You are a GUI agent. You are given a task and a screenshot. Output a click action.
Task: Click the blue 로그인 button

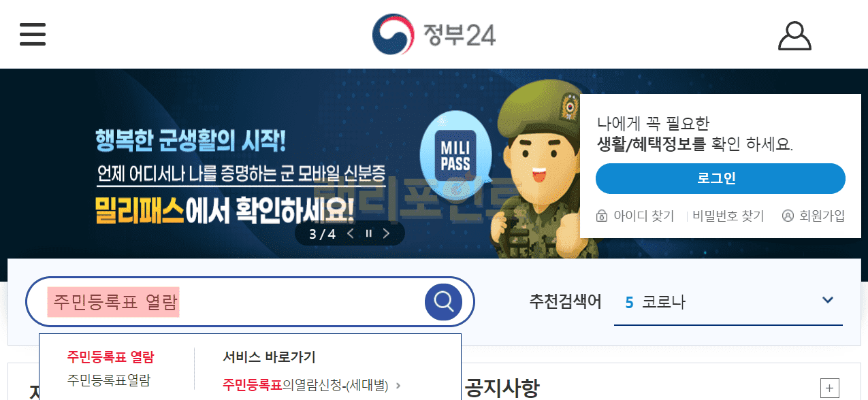pos(720,179)
